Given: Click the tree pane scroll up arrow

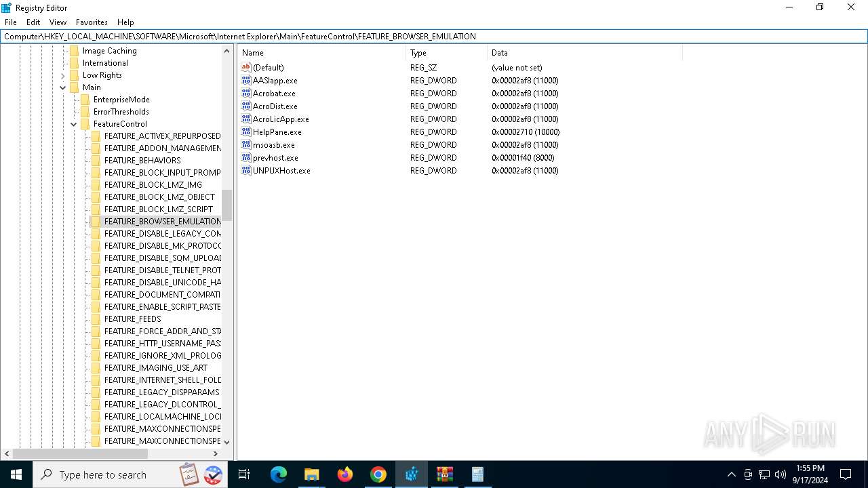Looking at the screenshot, I should click(x=226, y=51).
